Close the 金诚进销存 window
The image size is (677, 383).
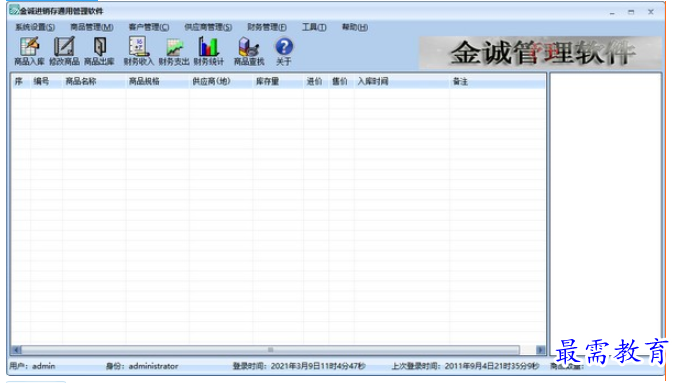point(651,12)
